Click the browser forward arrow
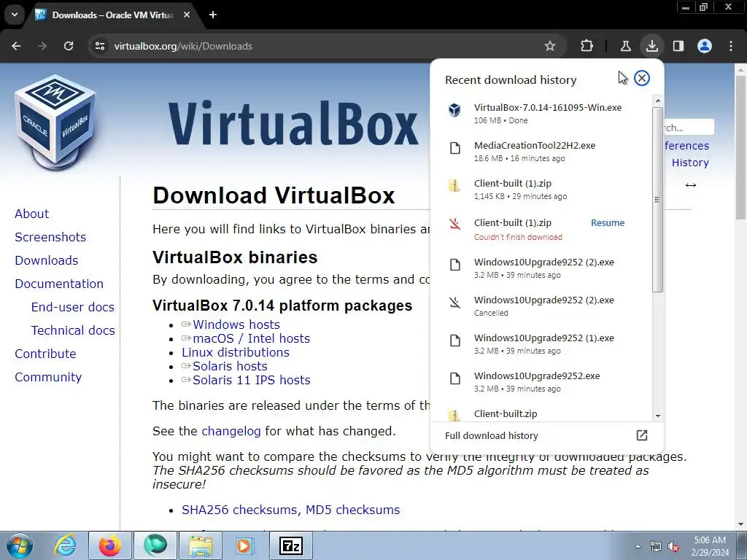 pos(42,46)
